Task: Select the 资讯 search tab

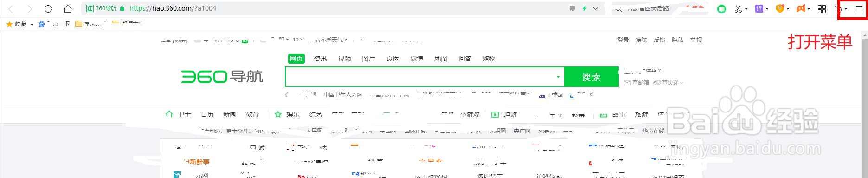Action: (x=320, y=59)
